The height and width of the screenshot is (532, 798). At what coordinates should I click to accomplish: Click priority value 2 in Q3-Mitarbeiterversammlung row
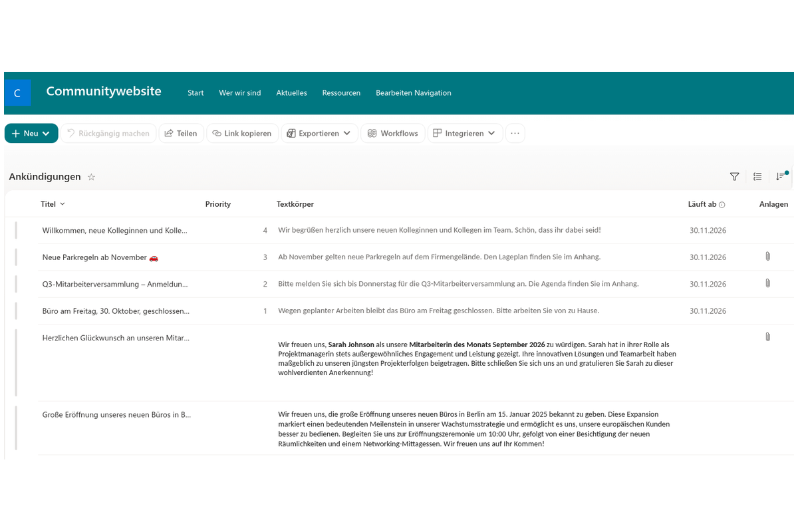(265, 284)
